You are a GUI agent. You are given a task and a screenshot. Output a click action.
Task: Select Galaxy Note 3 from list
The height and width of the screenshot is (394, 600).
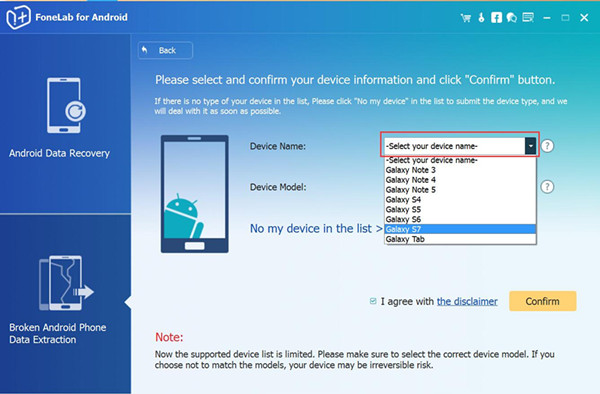pos(460,170)
